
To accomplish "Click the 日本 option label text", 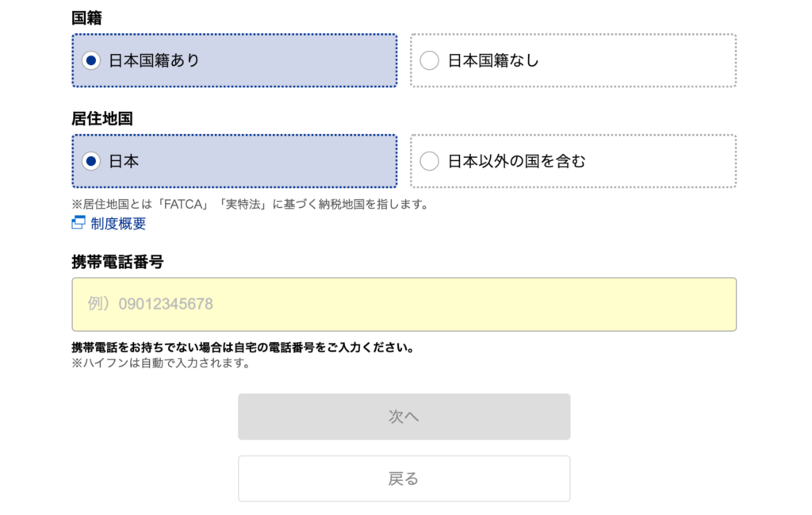I will click(124, 161).
